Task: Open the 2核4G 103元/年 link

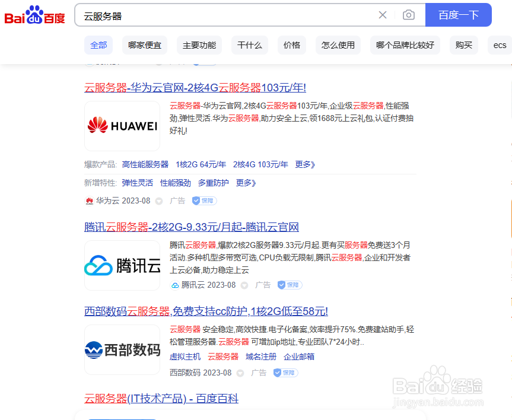Action: [x=260, y=164]
